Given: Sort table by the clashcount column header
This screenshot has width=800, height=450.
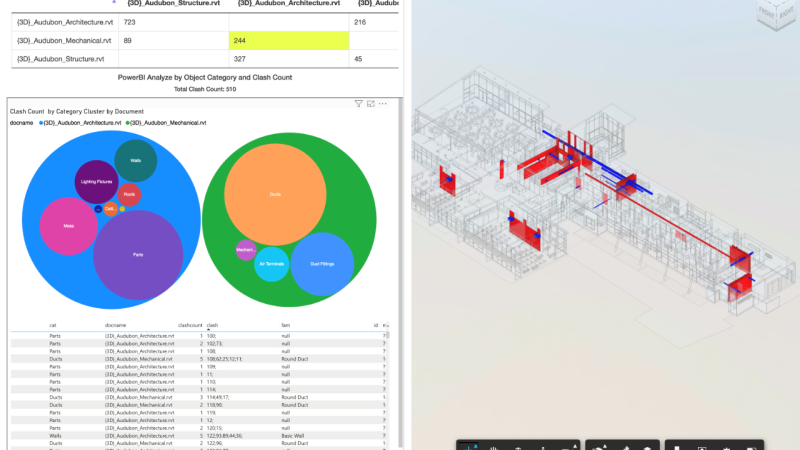Looking at the screenshot, I should click(190, 325).
